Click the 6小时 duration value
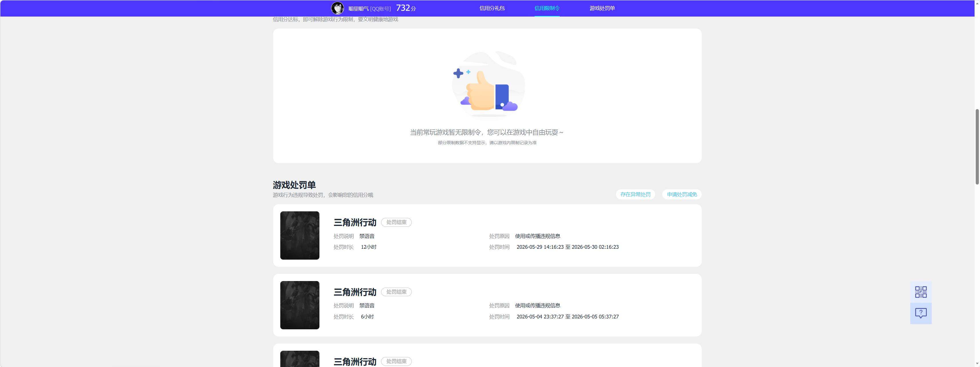 point(367,316)
